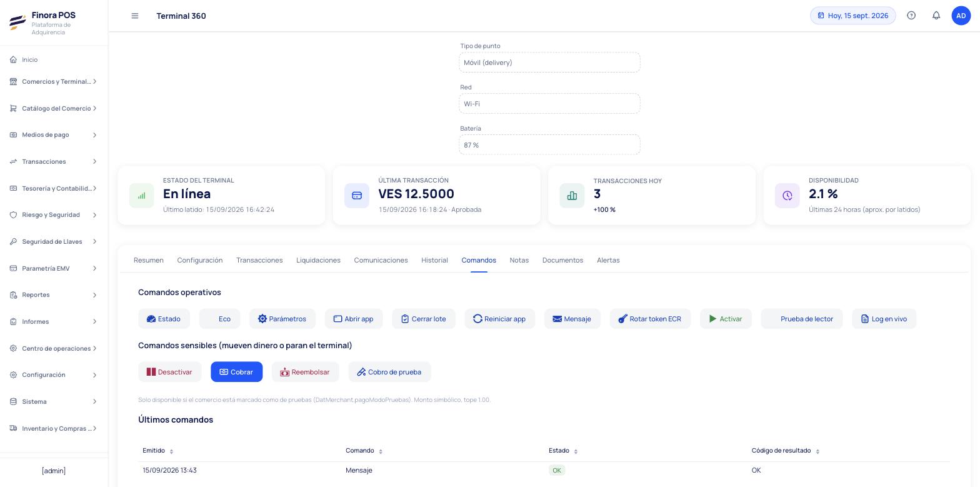Open the AD user avatar menu
Image resolution: width=980 pixels, height=487 pixels.
pos(961,16)
